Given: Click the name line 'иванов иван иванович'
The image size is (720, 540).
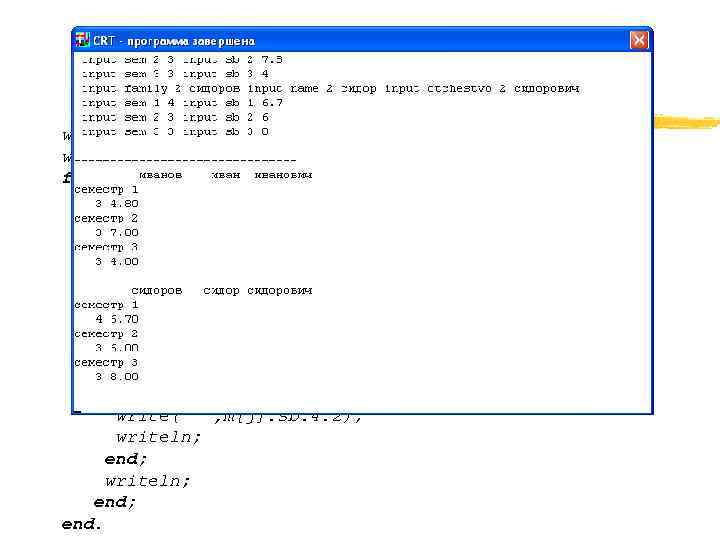Looking at the screenshot, I should click(225, 175).
